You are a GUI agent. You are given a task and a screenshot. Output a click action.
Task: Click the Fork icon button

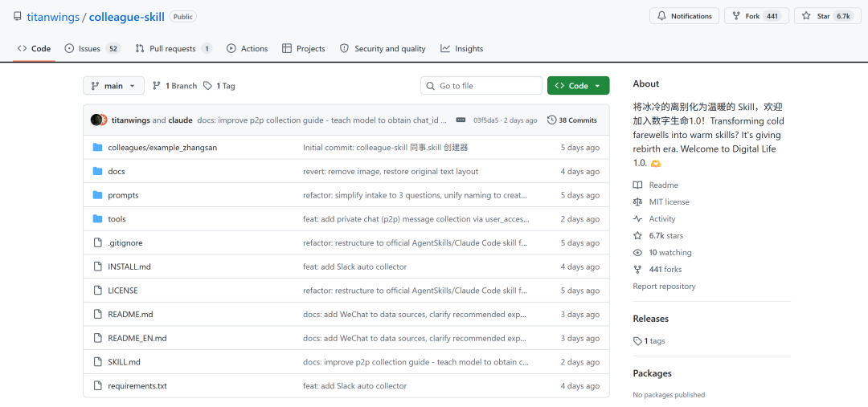[736, 16]
